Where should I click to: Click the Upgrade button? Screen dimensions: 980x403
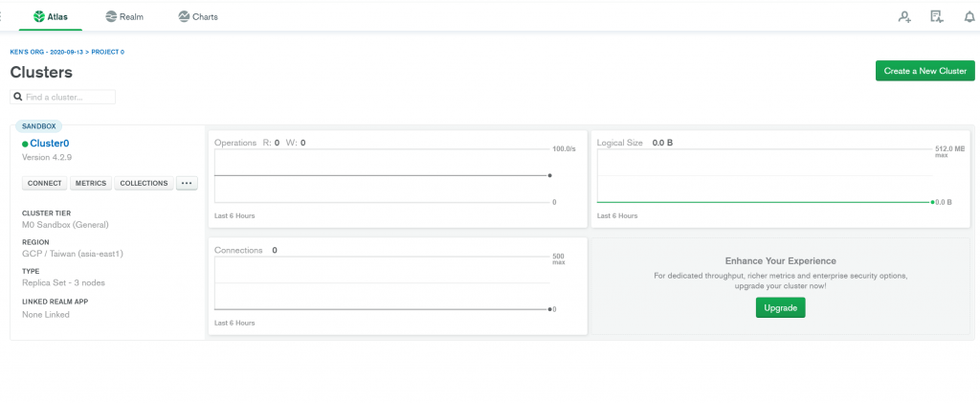tap(781, 307)
